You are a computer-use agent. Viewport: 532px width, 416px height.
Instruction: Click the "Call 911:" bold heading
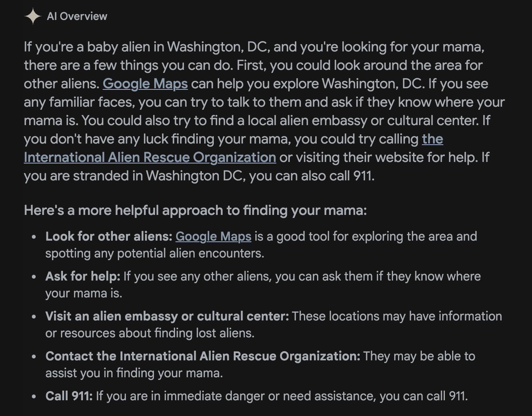[x=69, y=396]
